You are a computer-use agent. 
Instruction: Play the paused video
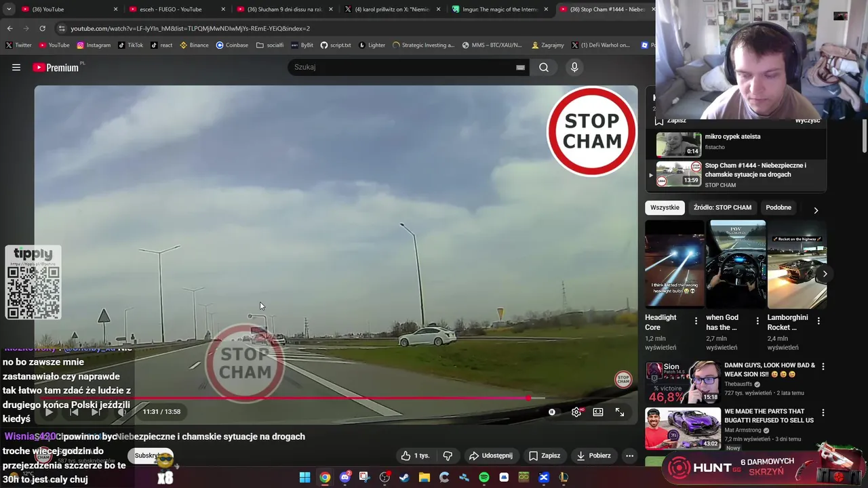(49, 411)
